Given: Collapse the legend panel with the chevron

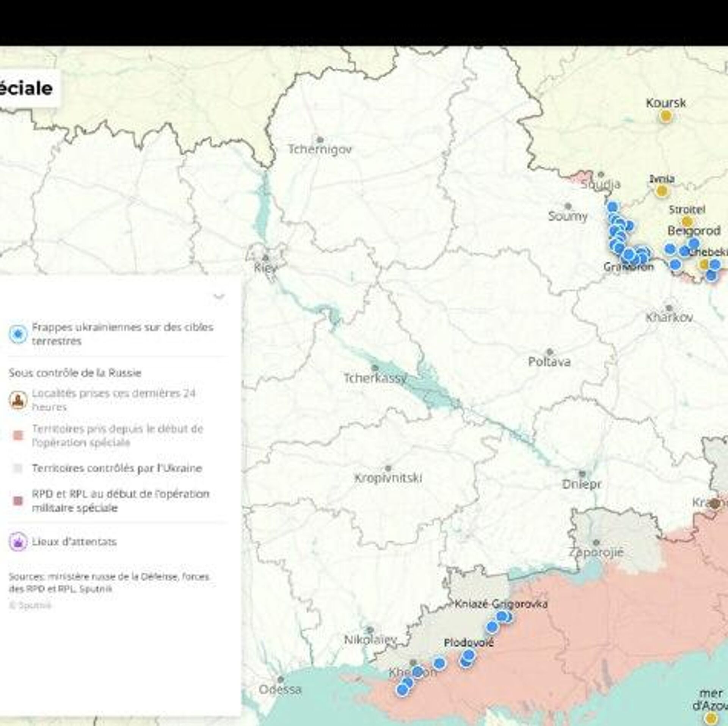Looking at the screenshot, I should 219,296.
